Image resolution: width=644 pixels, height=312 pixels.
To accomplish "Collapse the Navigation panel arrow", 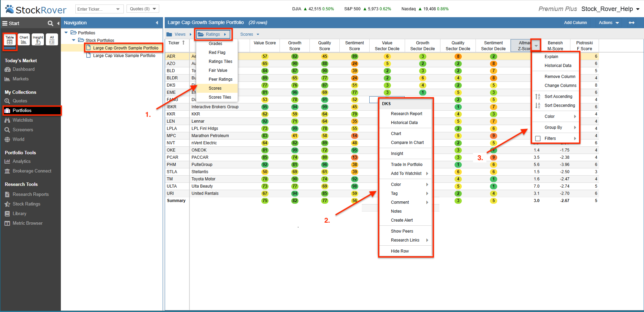I will tap(157, 23).
